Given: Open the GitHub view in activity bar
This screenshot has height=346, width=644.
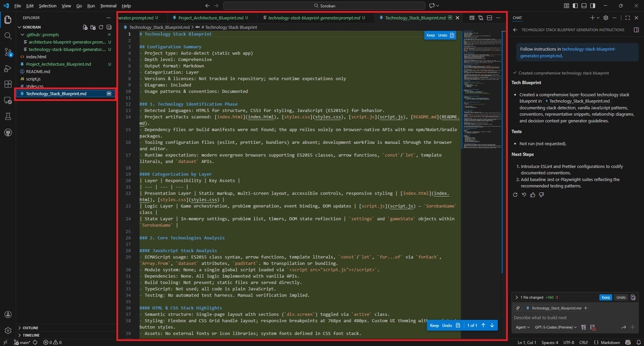Looking at the screenshot, I should pos(8,132).
